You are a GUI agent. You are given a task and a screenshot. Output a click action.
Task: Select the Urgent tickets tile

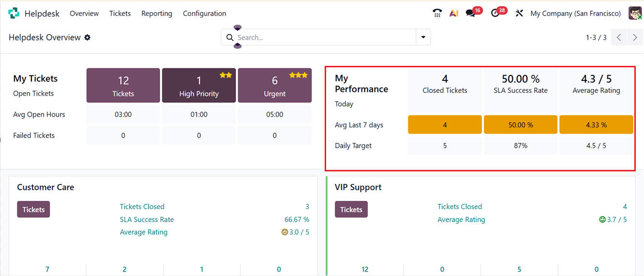pos(274,86)
